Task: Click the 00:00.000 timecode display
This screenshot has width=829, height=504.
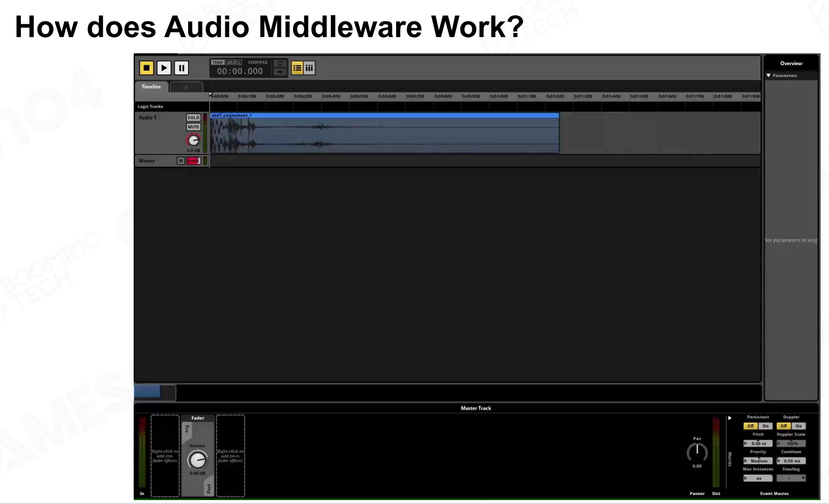Action: tap(240, 71)
